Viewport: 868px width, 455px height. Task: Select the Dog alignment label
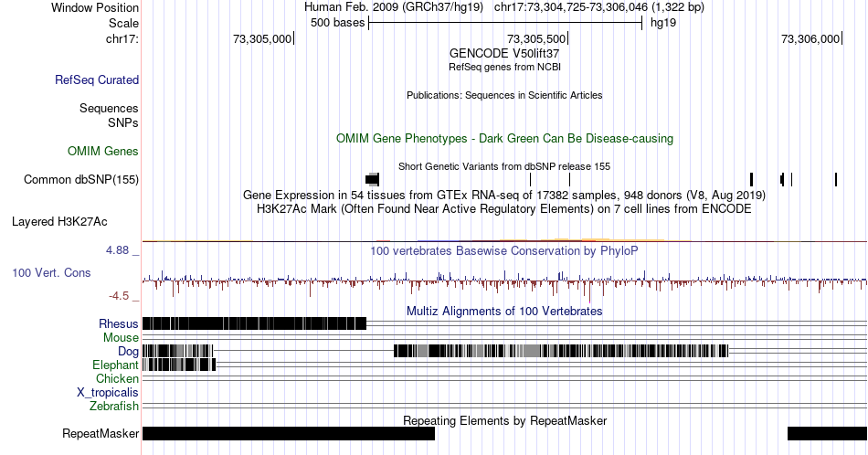click(x=129, y=352)
